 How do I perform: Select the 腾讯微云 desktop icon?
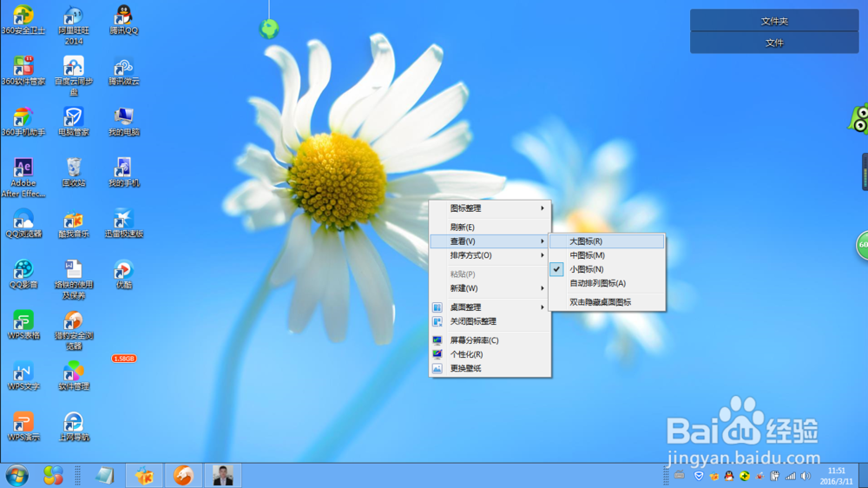(124, 71)
